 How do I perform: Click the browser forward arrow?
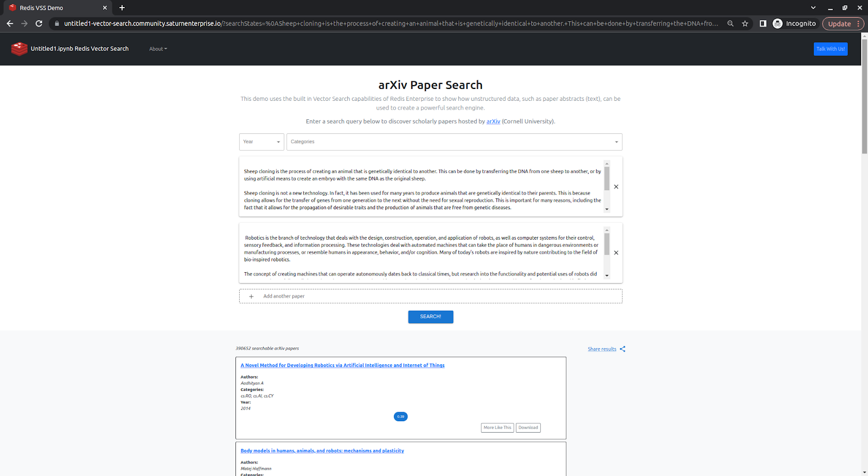(24, 23)
